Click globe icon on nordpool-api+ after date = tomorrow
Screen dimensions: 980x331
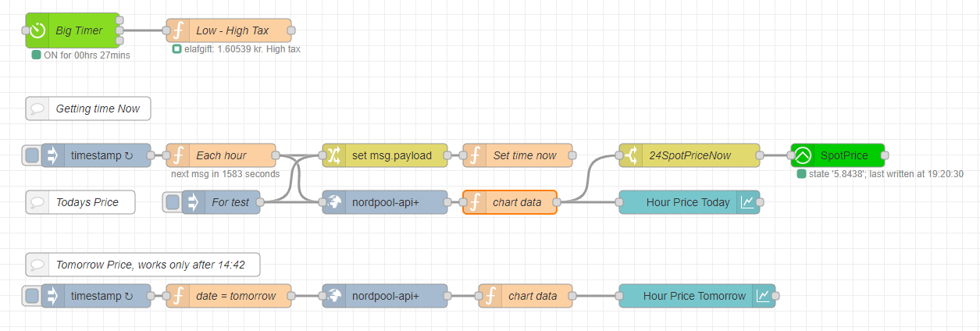pos(333,296)
